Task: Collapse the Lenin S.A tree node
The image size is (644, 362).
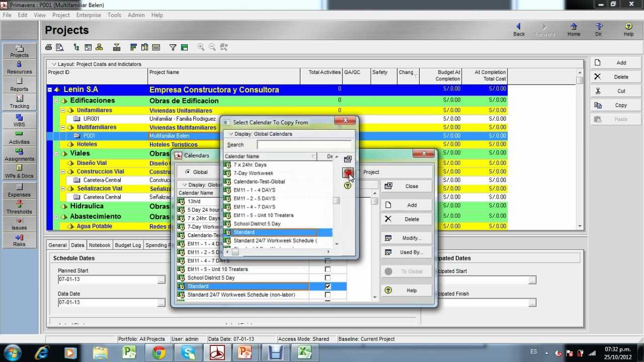Action: [x=50, y=89]
